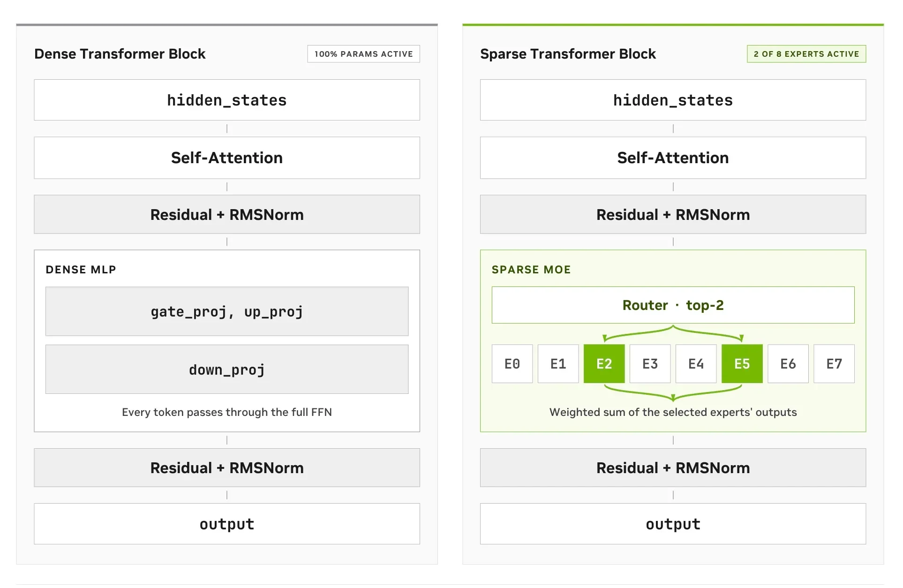Click Self-Attention box in Sparse block
903x588 pixels.
coord(673,158)
